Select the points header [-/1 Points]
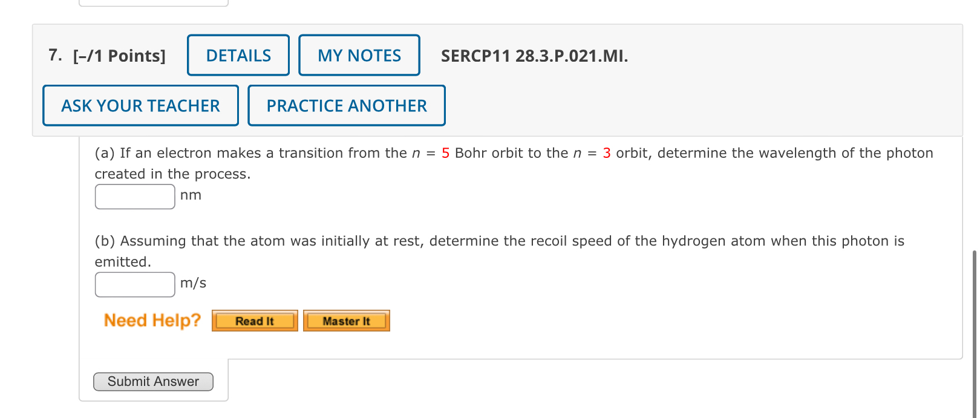Screen dimensions: 980x418 coord(119,56)
